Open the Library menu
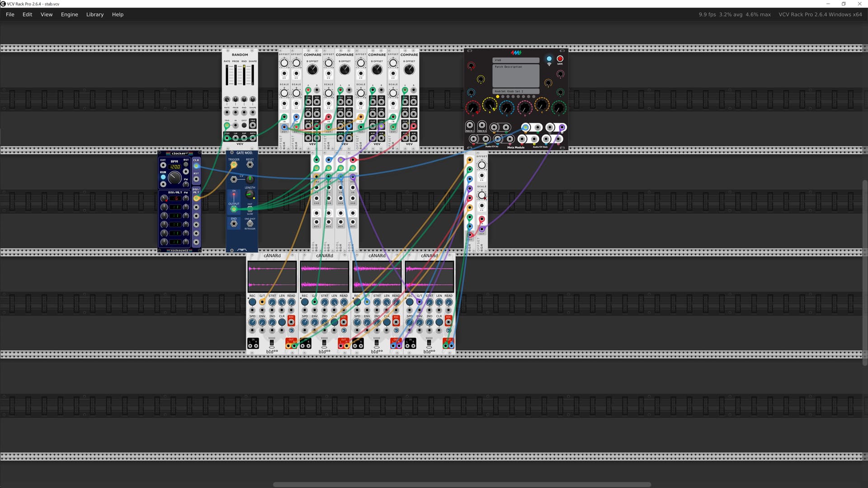 click(x=95, y=14)
